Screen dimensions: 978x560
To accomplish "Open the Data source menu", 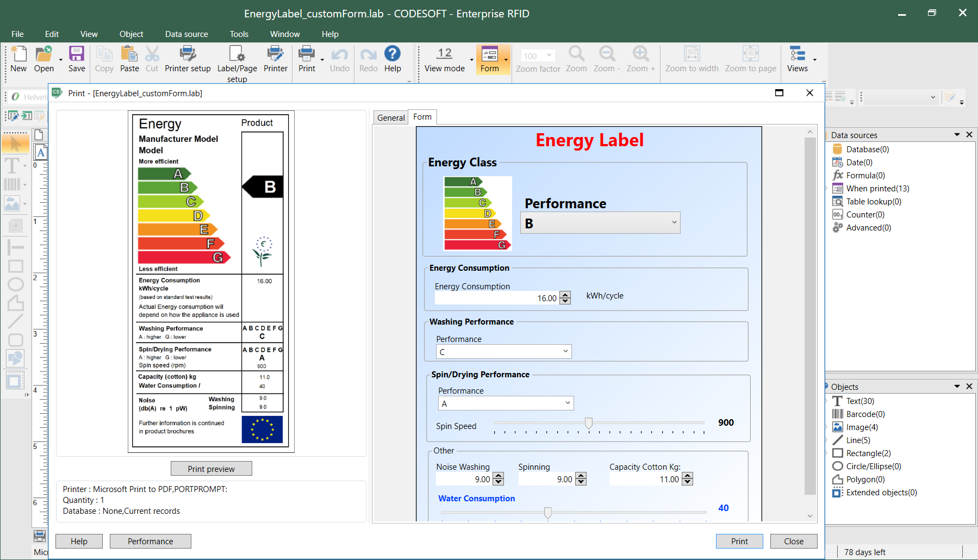I will (186, 34).
